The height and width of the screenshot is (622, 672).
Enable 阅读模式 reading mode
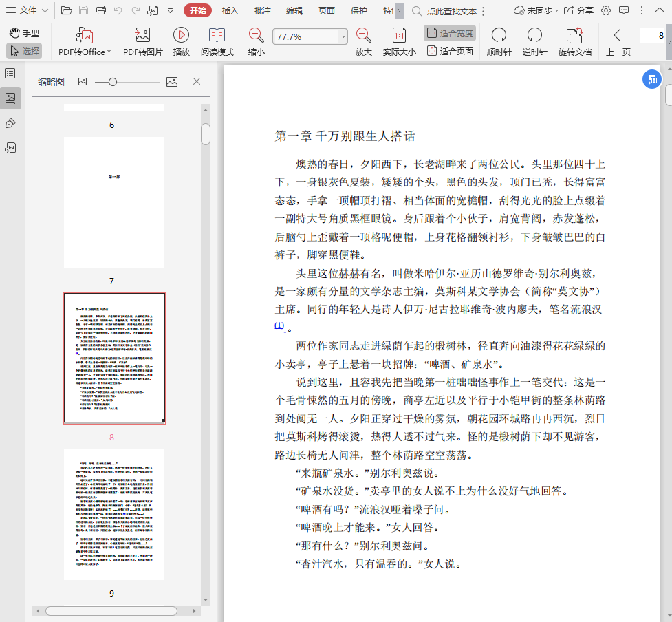217,41
